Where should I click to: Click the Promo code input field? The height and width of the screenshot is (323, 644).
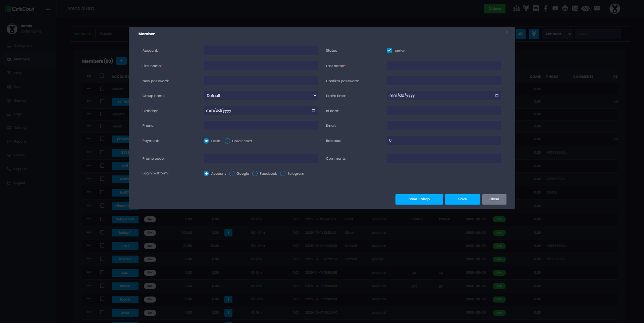pos(261,158)
